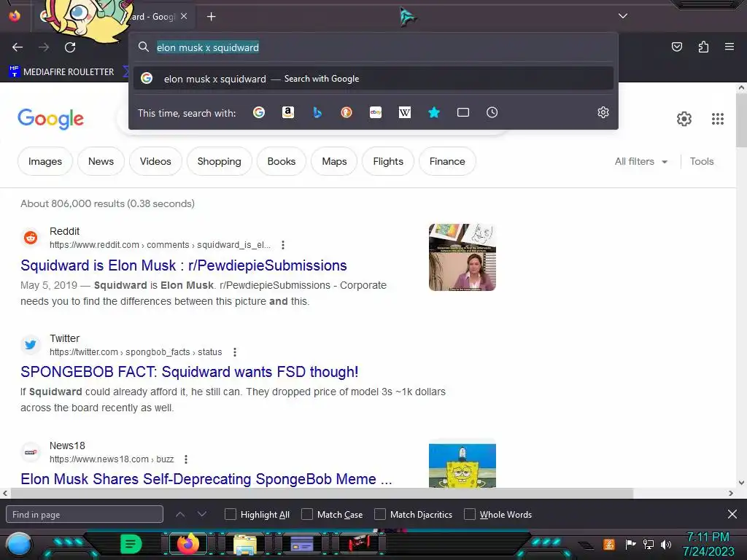Open search settings gear in urlbar
The width and height of the screenshot is (747, 560).
603,112
